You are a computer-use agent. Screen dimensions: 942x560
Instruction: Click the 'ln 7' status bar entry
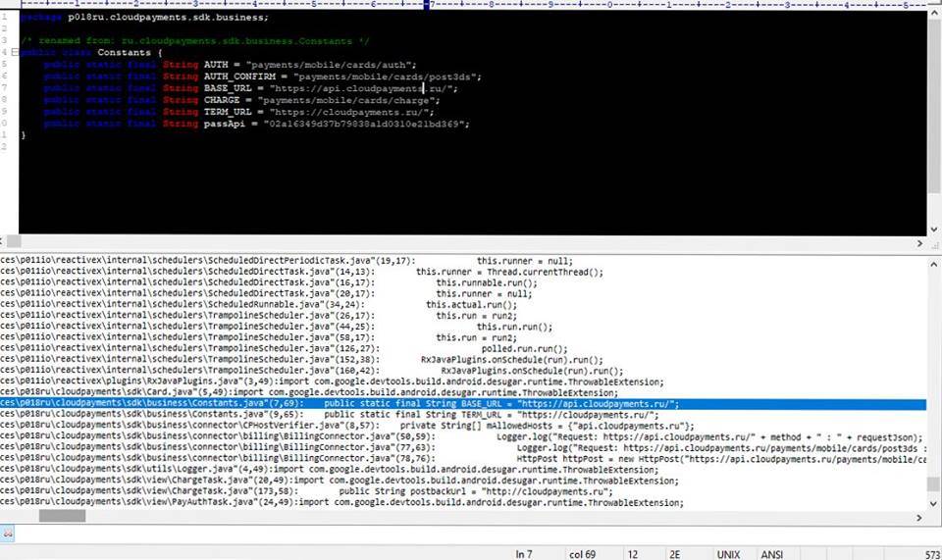(x=524, y=554)
